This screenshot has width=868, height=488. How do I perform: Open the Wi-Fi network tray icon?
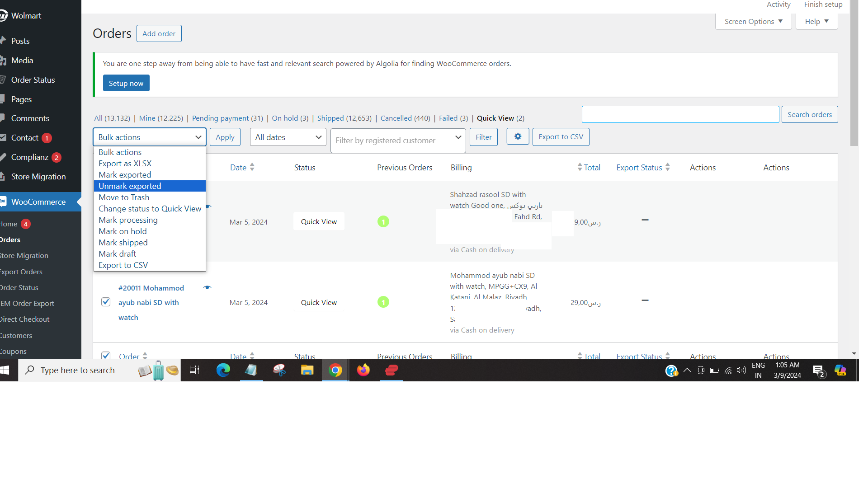pos(728,371)
